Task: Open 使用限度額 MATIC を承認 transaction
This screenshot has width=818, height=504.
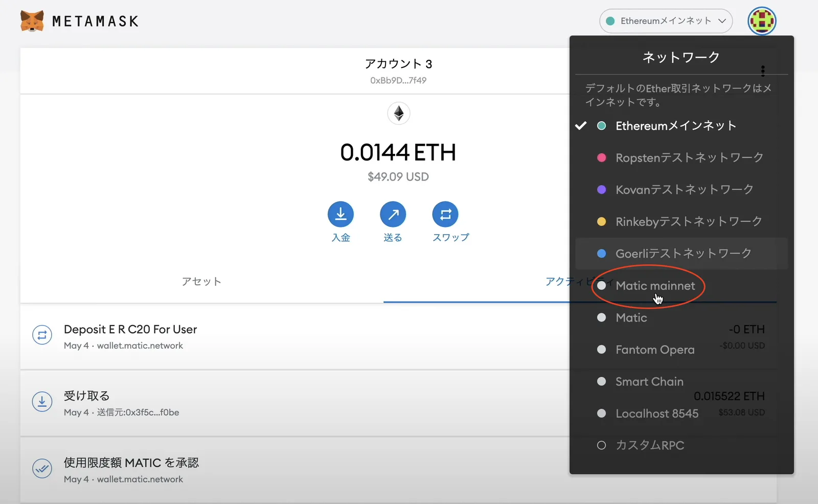Action: (x=398, y=470)
